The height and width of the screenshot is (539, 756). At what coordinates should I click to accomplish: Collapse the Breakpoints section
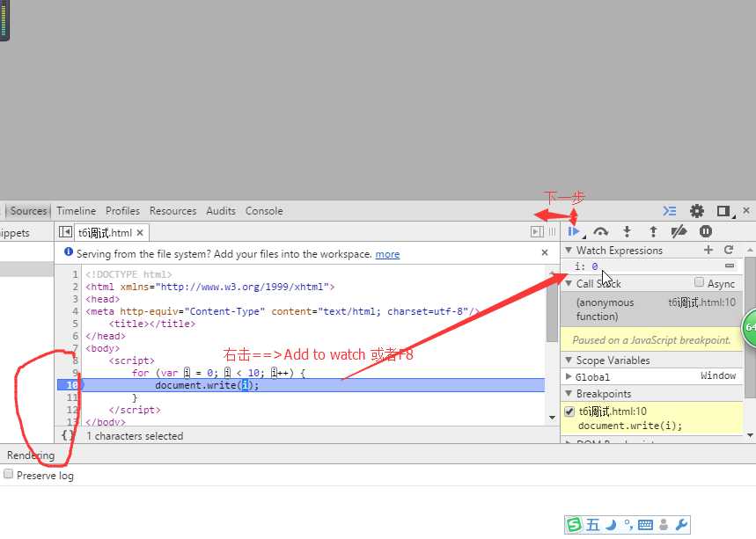pyautogui.click(x=569, y=393)
